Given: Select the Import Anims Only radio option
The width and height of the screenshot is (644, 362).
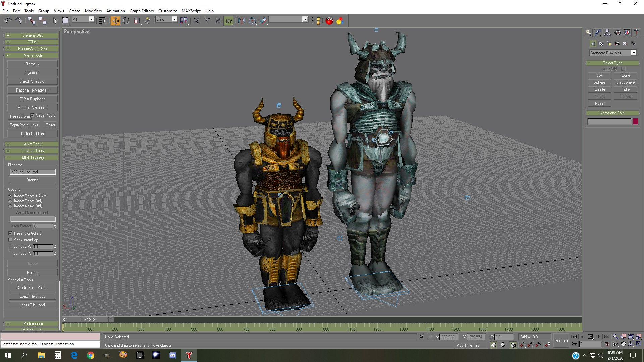Looking at the screenshot, I should tap(10, 206).
